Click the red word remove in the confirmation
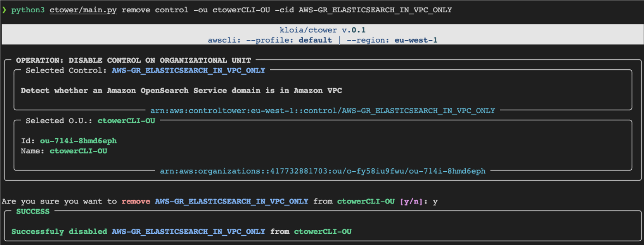Image resolution: width=644 pixels, height=245 pixels. coord(135,201)
